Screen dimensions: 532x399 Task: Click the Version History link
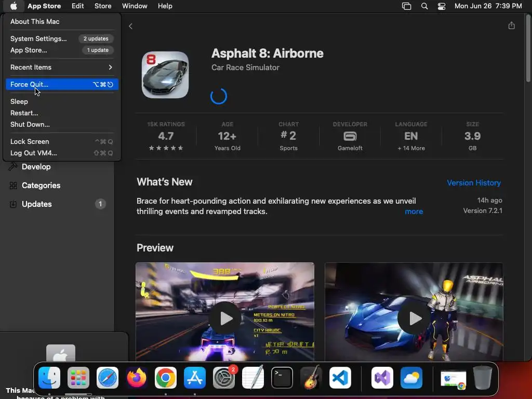coord(474,183)
